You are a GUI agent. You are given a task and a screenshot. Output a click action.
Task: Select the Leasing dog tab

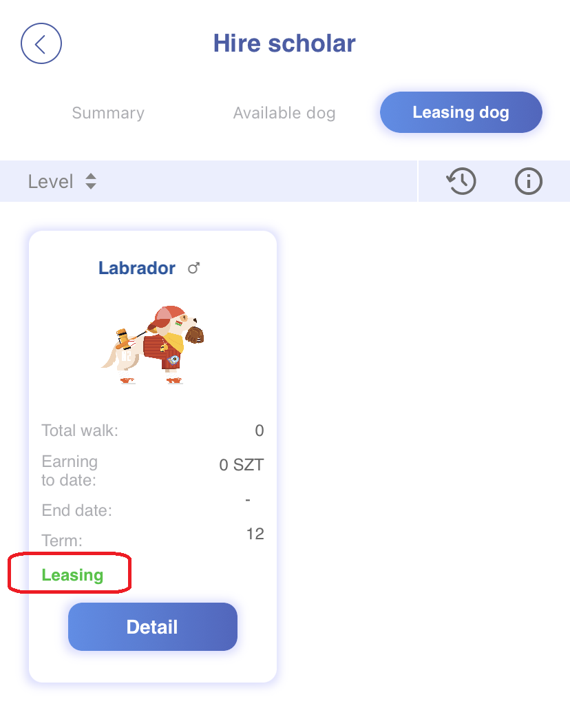(x=461, y=112)
